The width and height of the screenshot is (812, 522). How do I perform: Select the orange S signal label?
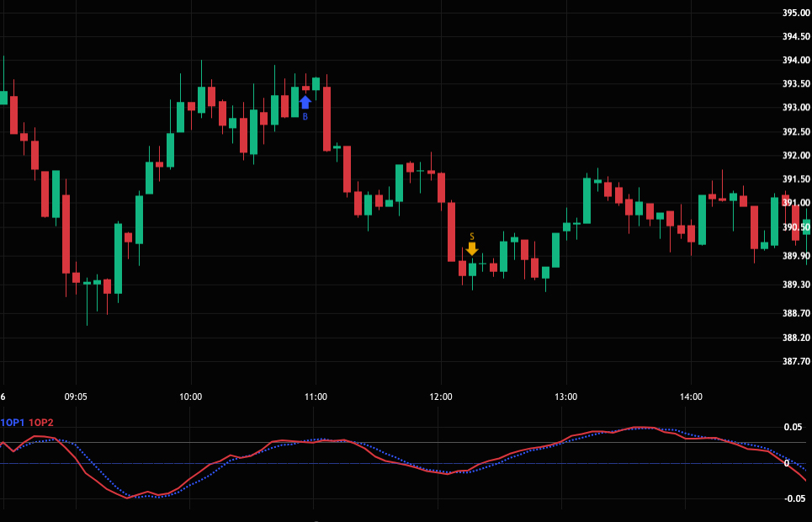(x=472, y=237)
